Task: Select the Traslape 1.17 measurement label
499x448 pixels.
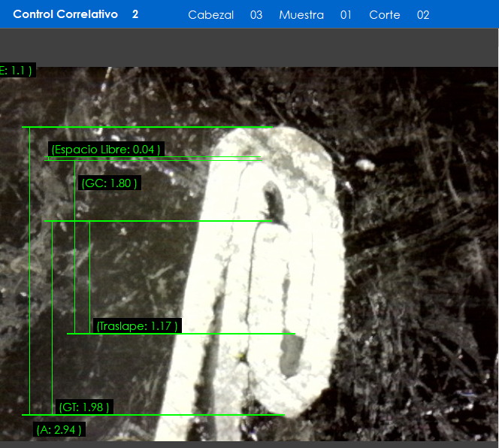Action: pyautogui.click(x=138, y=326)
